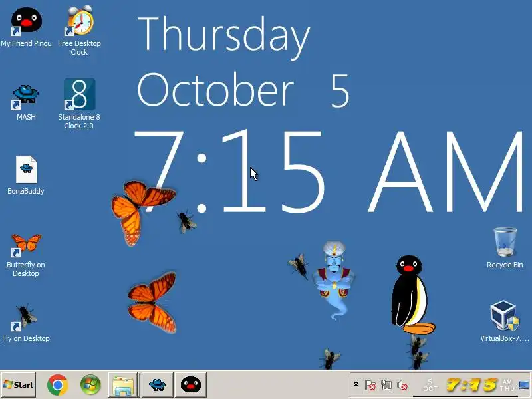Open File Explorer from the taskbar
The width and height of the screenshot is (532, 399).
click(x=124, y=385)
